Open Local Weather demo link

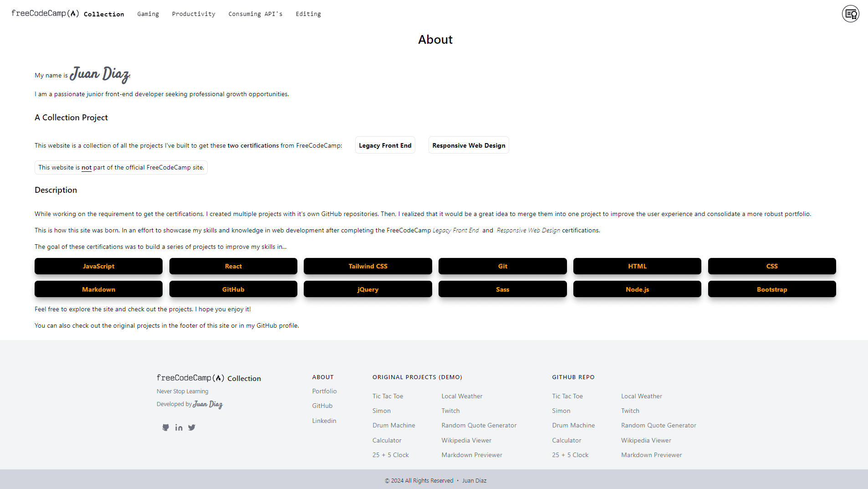[462, 396]
